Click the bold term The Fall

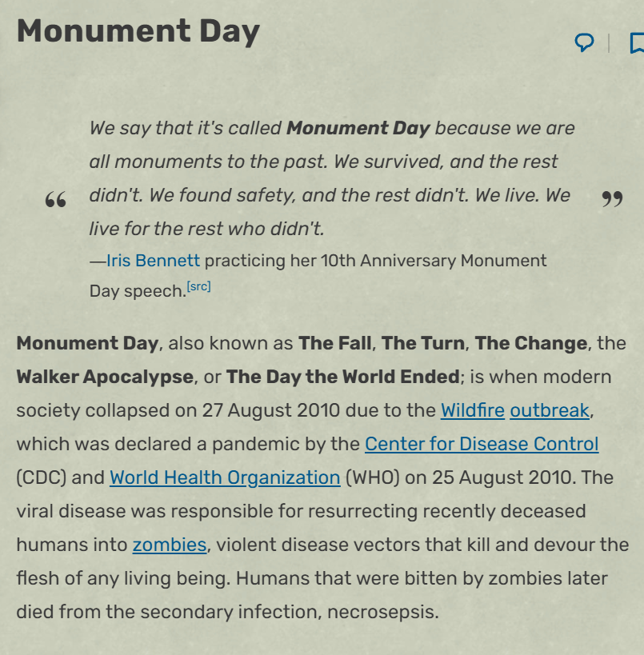334,343
